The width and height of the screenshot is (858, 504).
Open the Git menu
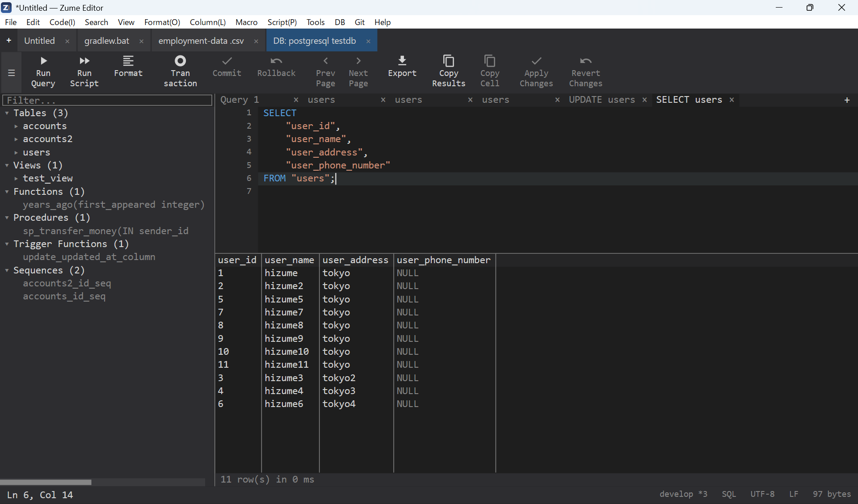(x=359, y=22)
